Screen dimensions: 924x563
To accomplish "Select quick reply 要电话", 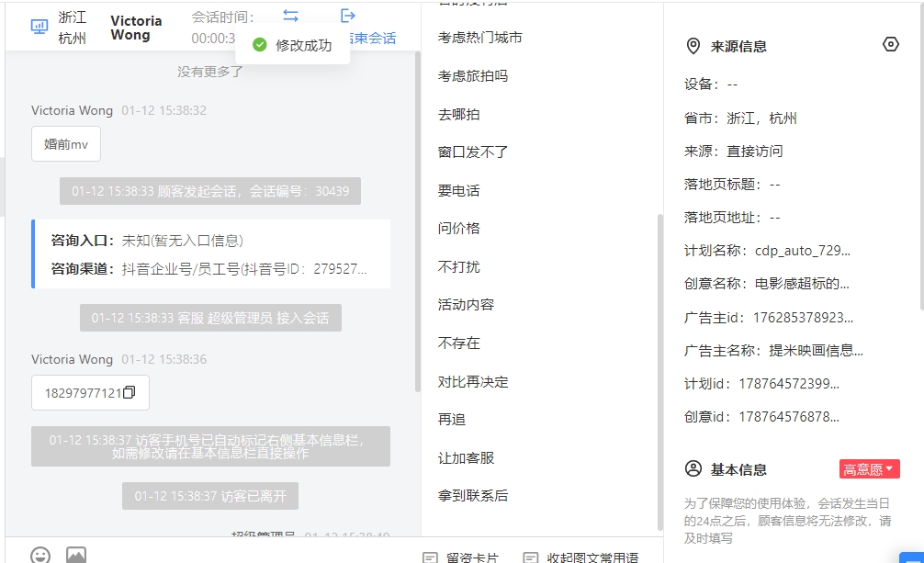I will point(458,190).
